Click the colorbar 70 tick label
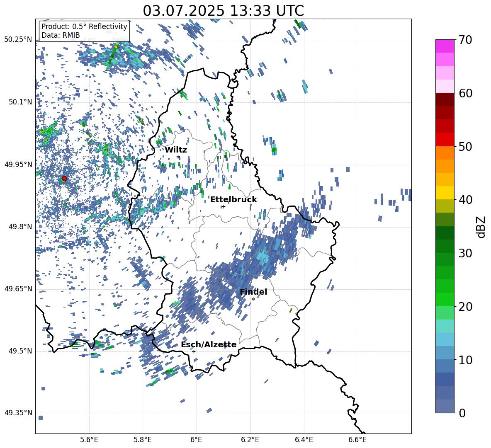The height and width of the screenshot is (448, 491). tap(466, 40)
